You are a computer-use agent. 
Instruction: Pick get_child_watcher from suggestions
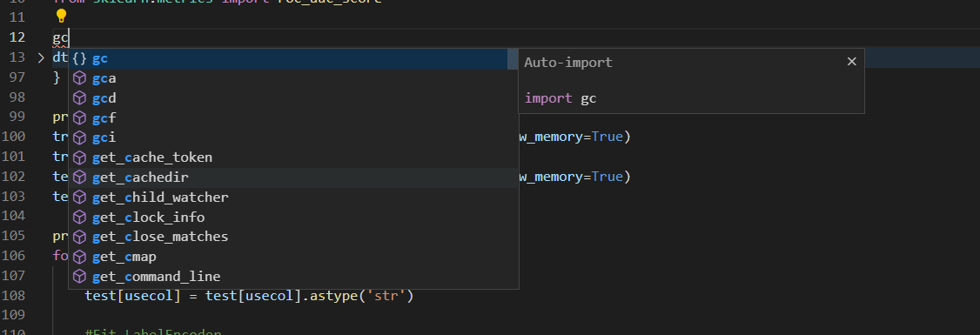tap(293, 198)
